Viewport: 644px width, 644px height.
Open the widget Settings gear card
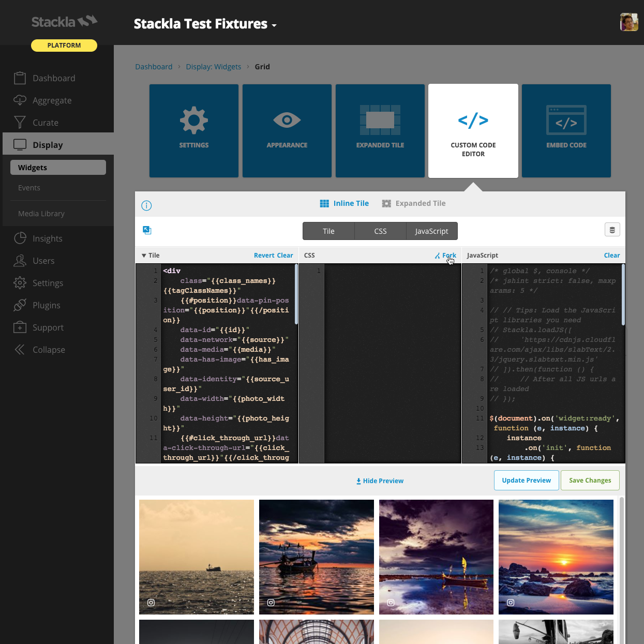pyautogui.click(x=193, y=130)
